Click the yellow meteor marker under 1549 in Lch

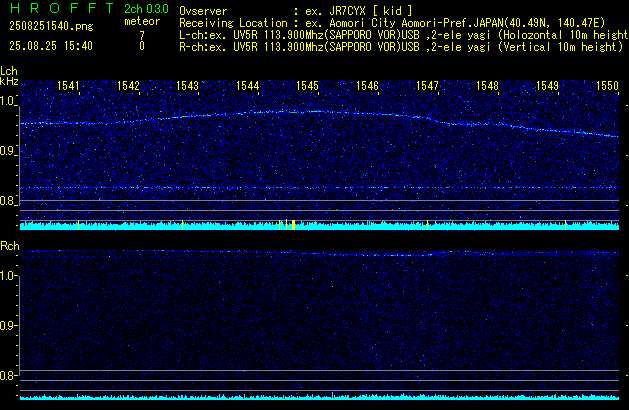click(x=566, y=225)
